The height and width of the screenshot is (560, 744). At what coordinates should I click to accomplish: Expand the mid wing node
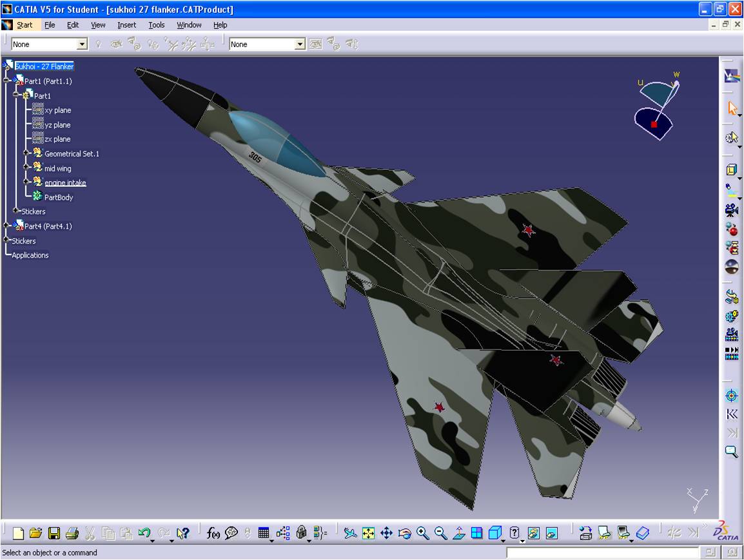pos(26,167)
